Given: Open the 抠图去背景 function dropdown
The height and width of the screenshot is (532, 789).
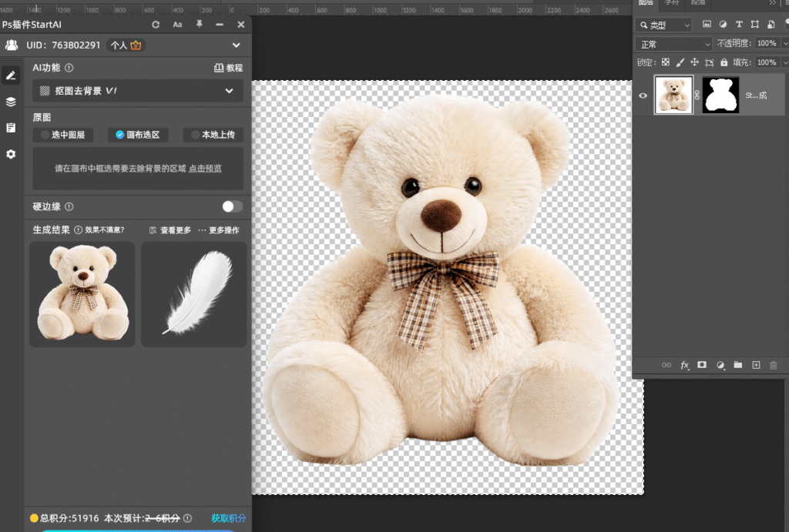Looking at the screenshot, I should (138, 91).
